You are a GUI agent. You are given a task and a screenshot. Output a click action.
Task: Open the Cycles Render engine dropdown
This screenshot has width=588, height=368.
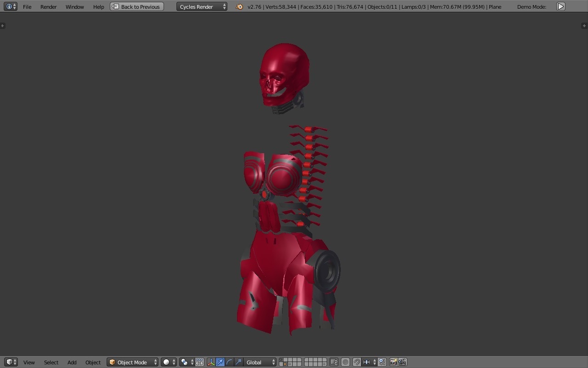coord(202,6)
